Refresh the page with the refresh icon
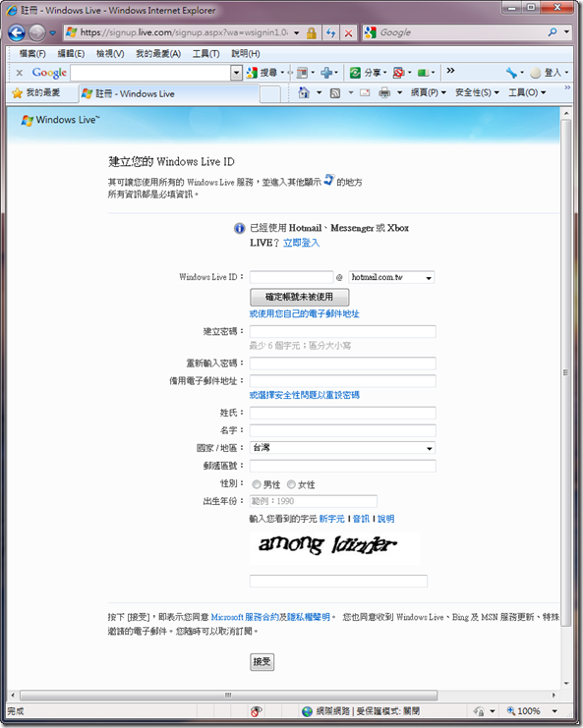This screenshot has width=583, height=728. pos(330,33)
